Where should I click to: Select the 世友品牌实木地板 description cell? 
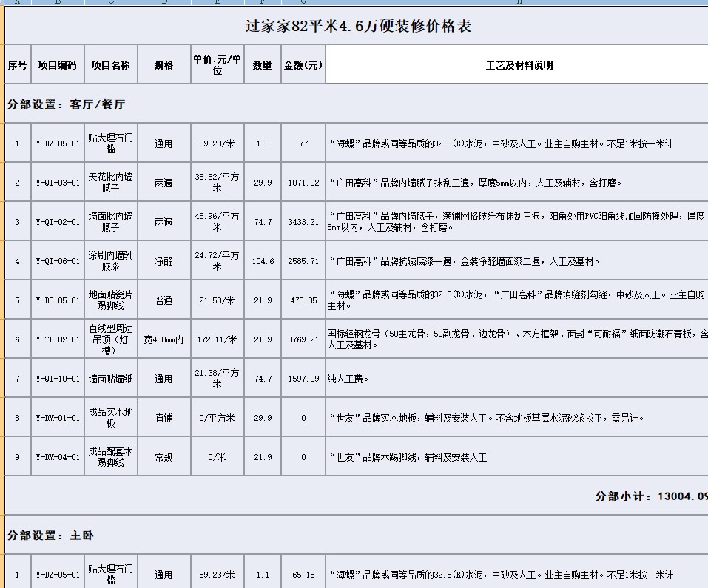point(517,418)
